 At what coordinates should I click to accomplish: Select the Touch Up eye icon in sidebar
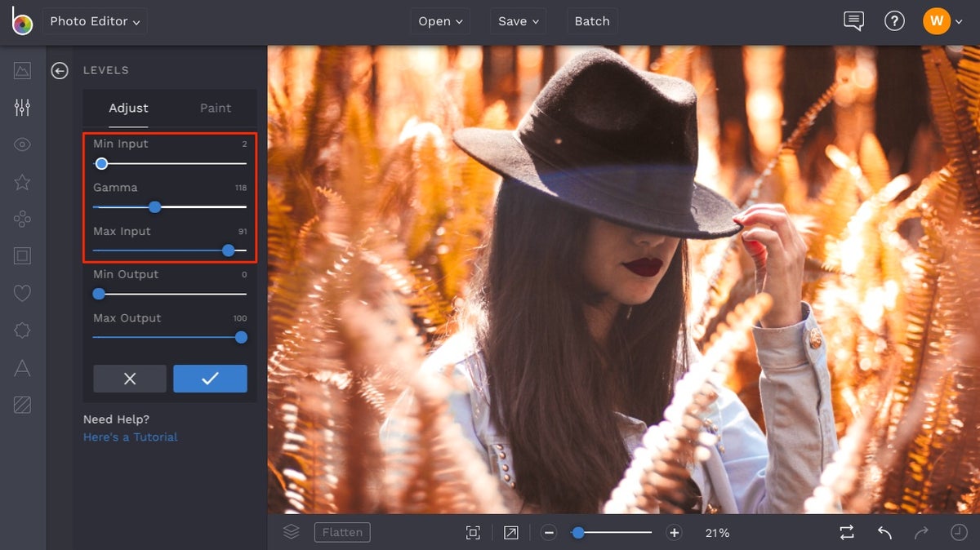click(x=22, y=144)
